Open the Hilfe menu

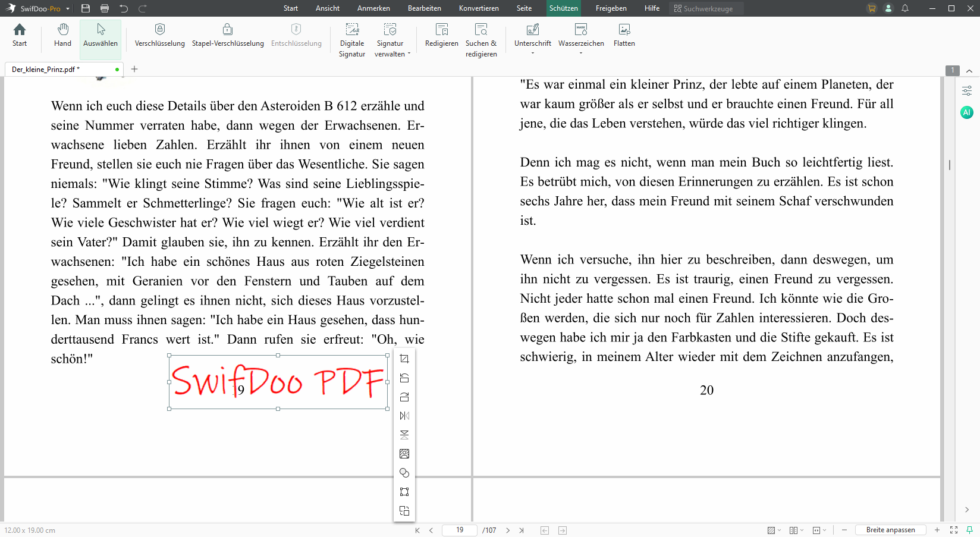coord(652,8)
